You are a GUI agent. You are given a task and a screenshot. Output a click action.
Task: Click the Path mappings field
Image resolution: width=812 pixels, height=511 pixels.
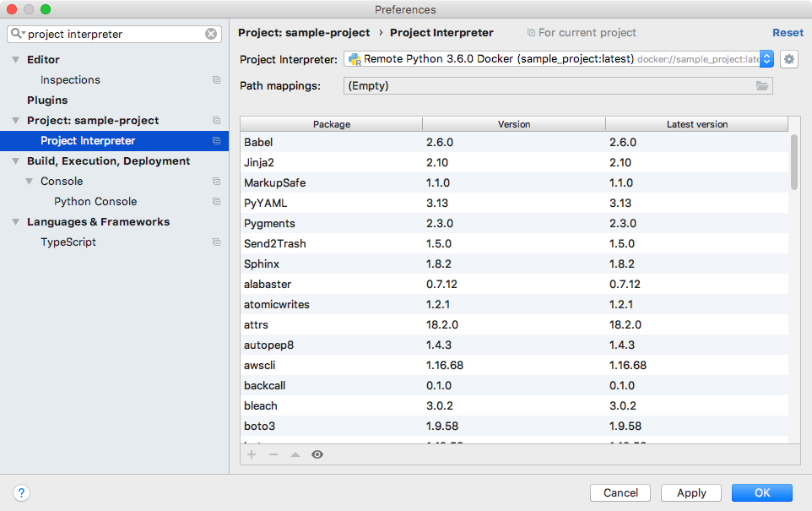click(x=558, y=86)
